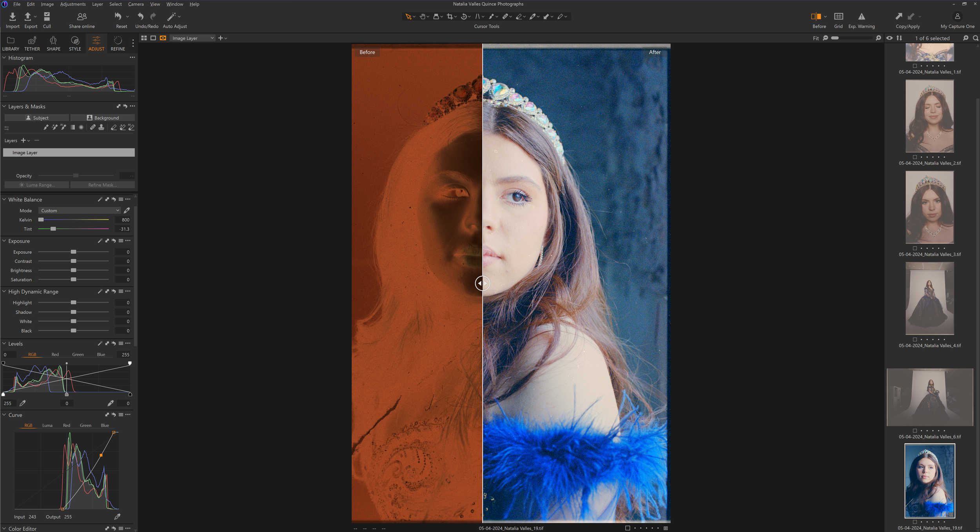Open the Cull tool
The height and width of the screenshot is (532, 980).
47,16
